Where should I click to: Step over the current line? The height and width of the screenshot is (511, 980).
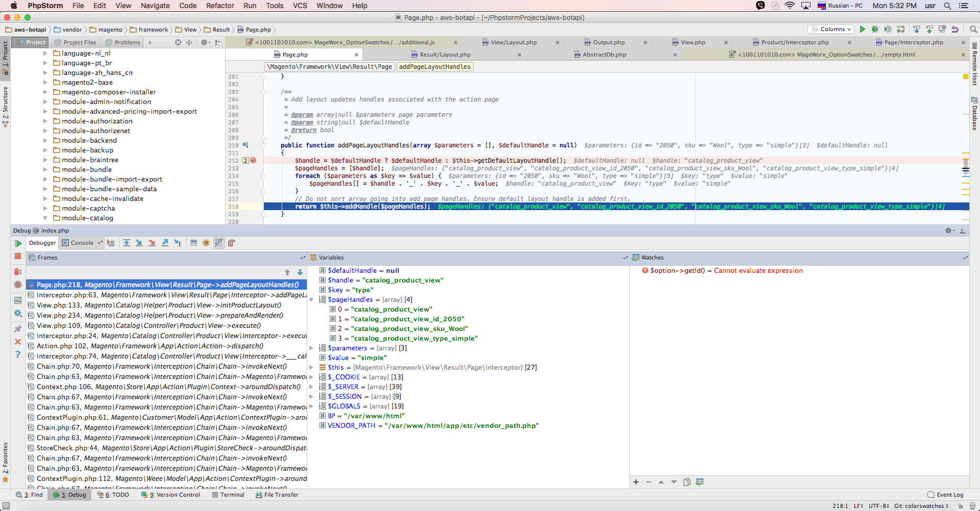click(127, 243)
